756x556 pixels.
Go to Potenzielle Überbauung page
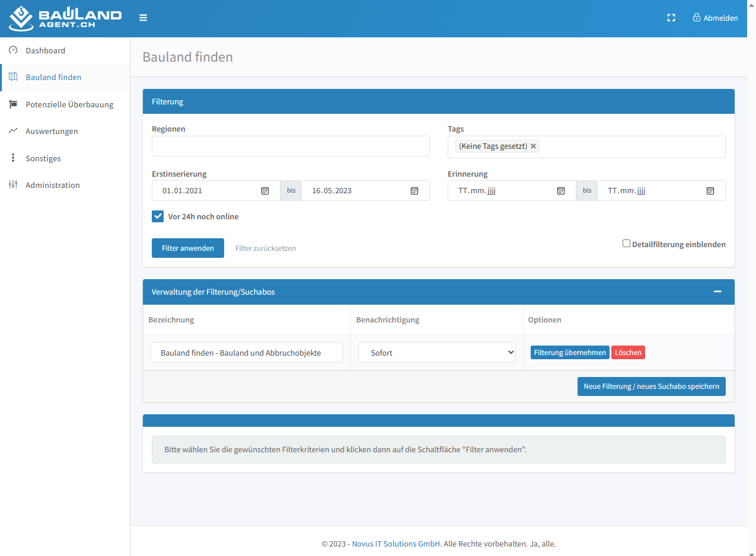(x=69, y=104)
